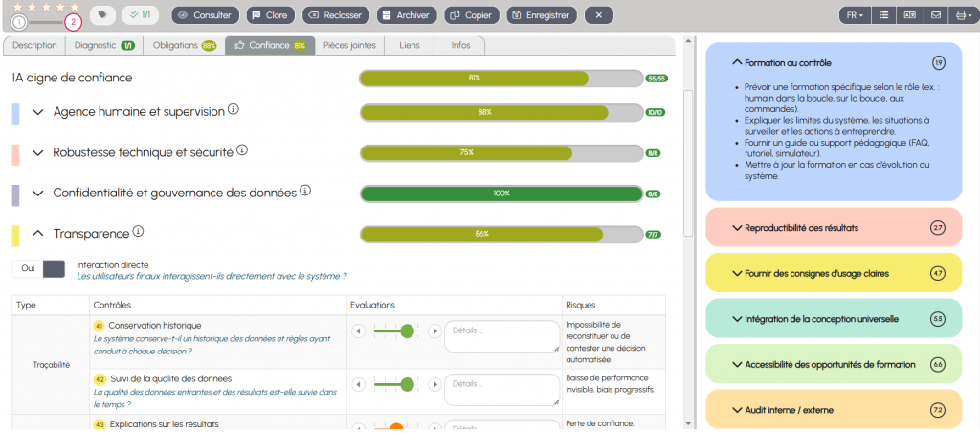Select step 1 circle on stepper
The height and width of the screenshot is (433, 980).
[19, 23]
